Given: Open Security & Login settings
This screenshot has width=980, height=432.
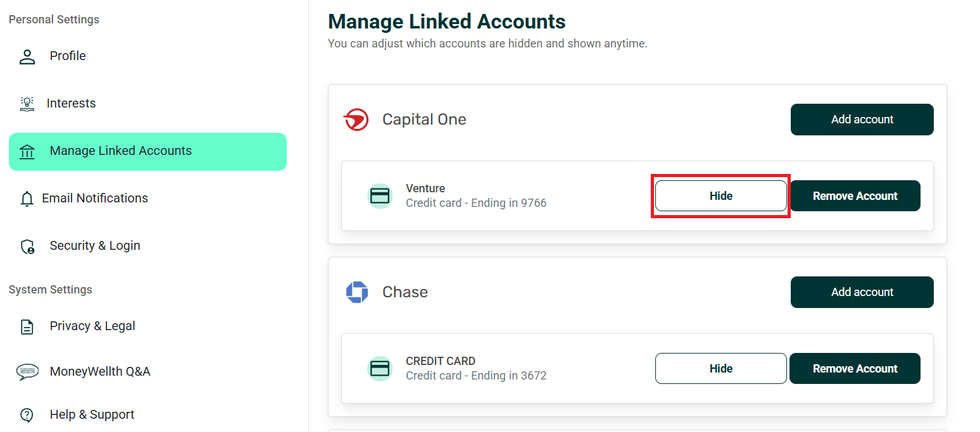Looking at the screenshot, I should (95, 246).
